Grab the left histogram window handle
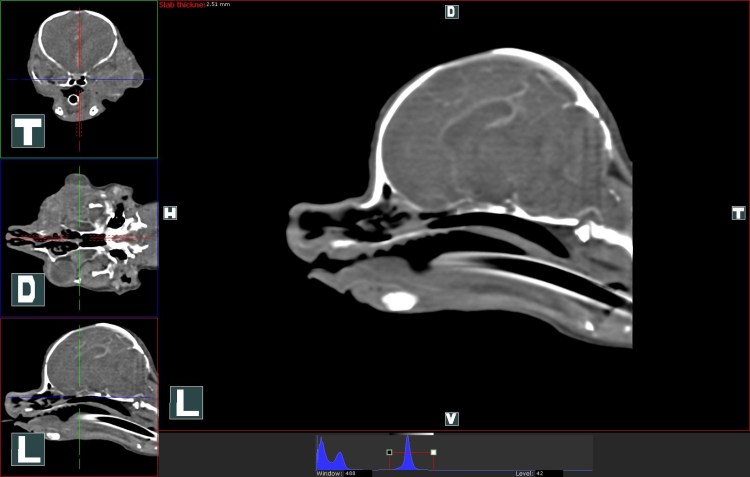Viewport: 750px width, 477px height. 389,452
